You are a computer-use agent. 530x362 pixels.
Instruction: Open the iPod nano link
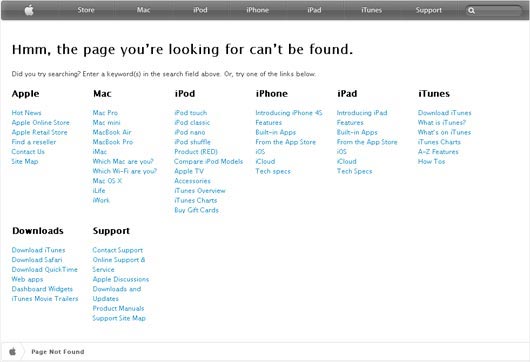(190, 132)
